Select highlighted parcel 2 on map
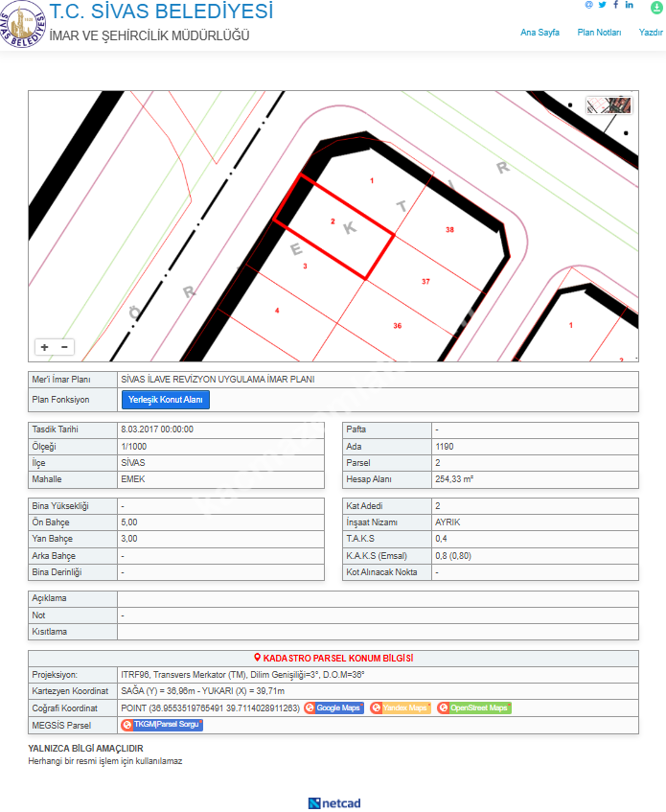This screenshot has width=666, height=812. tap(333, 227)
